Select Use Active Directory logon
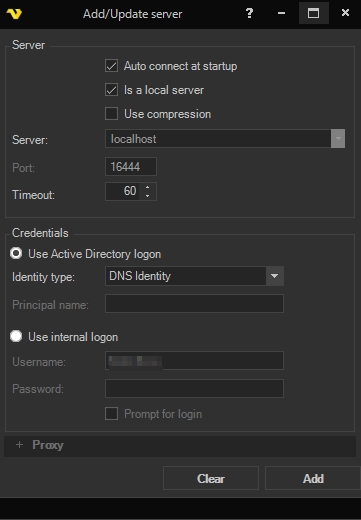The image size is (361, 520). [x=16, y=253]
